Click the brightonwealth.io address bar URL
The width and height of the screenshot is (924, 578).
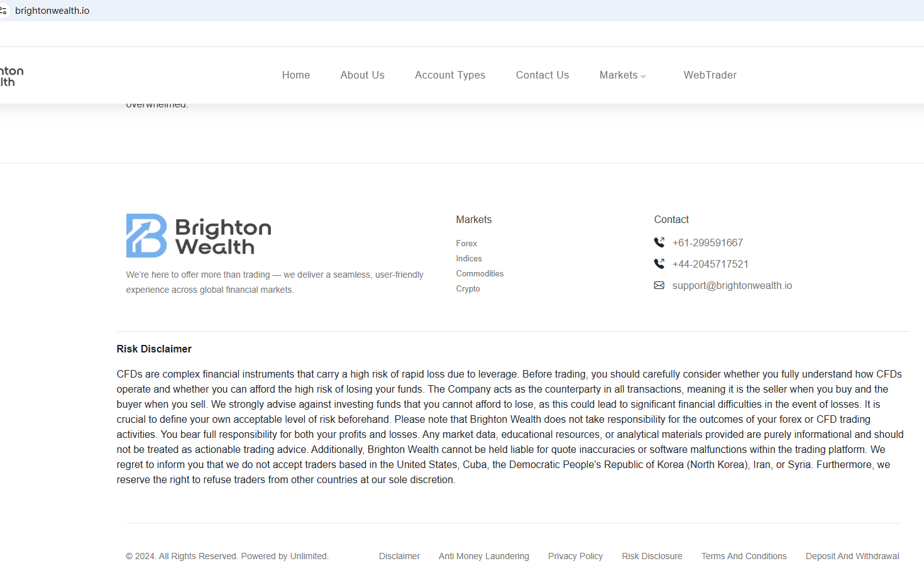pos(52,11)
